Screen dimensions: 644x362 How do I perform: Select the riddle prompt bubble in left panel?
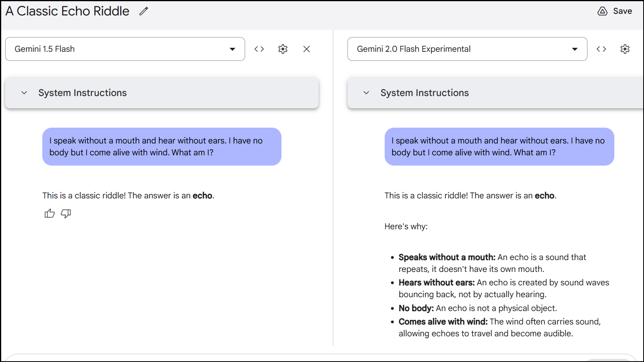[x=162, y=147]
